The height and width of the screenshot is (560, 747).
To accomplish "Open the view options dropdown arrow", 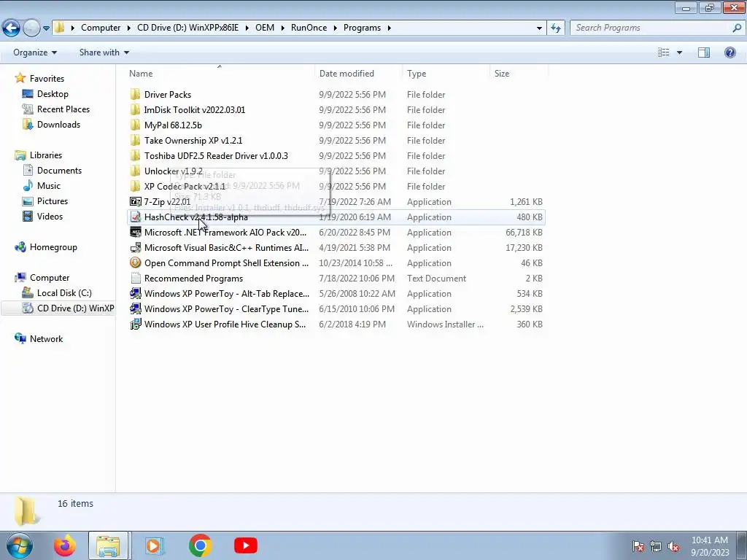I will tap(679, 52).
